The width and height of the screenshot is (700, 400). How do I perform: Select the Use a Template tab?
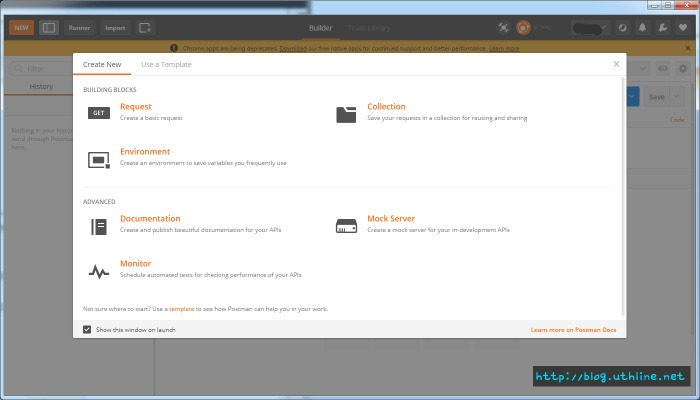(166, 64)
